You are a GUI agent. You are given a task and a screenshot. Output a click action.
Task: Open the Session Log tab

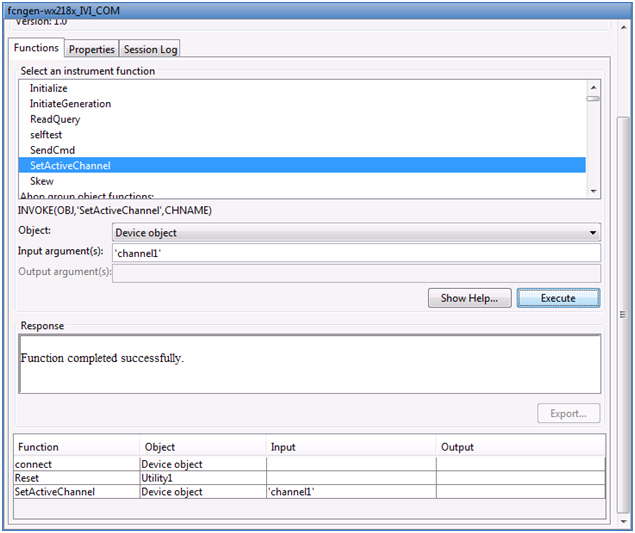[x=151, y=49]
